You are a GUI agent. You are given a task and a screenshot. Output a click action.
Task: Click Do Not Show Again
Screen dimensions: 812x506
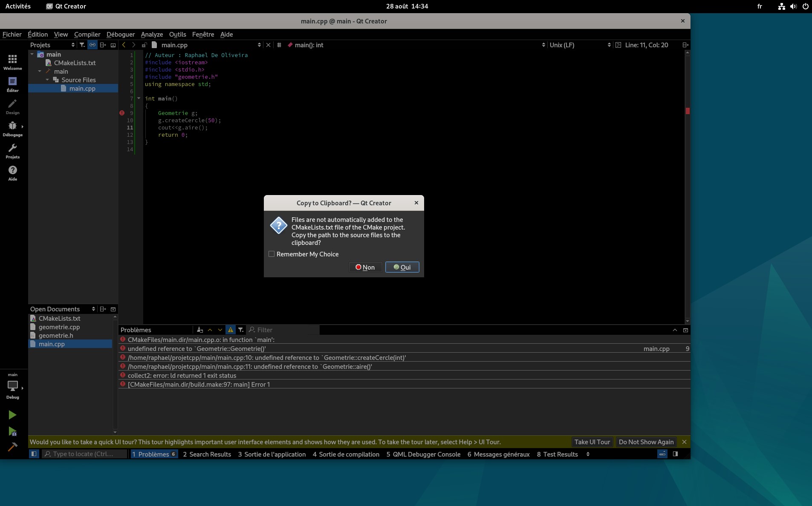[x=646, y=442]
